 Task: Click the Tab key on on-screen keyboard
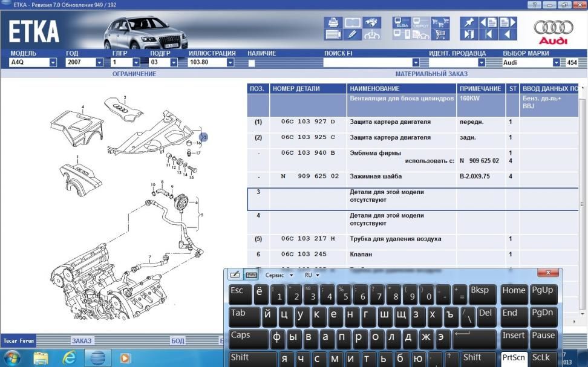(244, 316)
